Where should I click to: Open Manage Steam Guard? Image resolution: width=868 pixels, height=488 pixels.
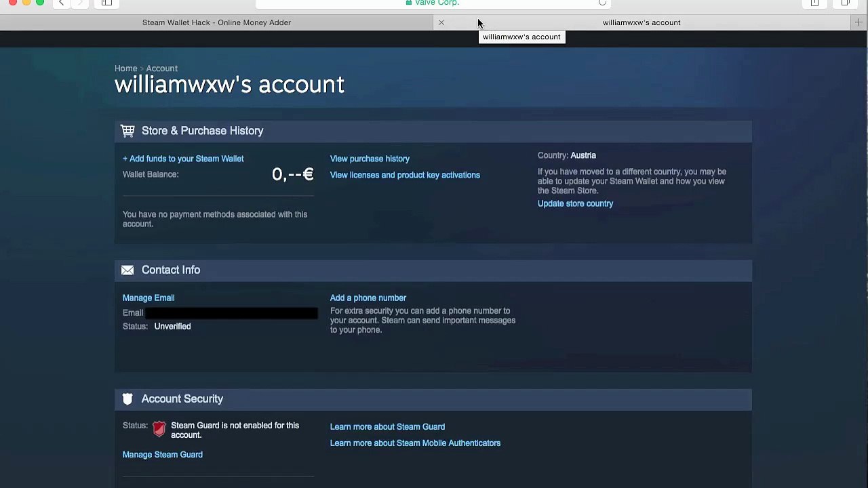pyautogui.click(x=163, y=454)
